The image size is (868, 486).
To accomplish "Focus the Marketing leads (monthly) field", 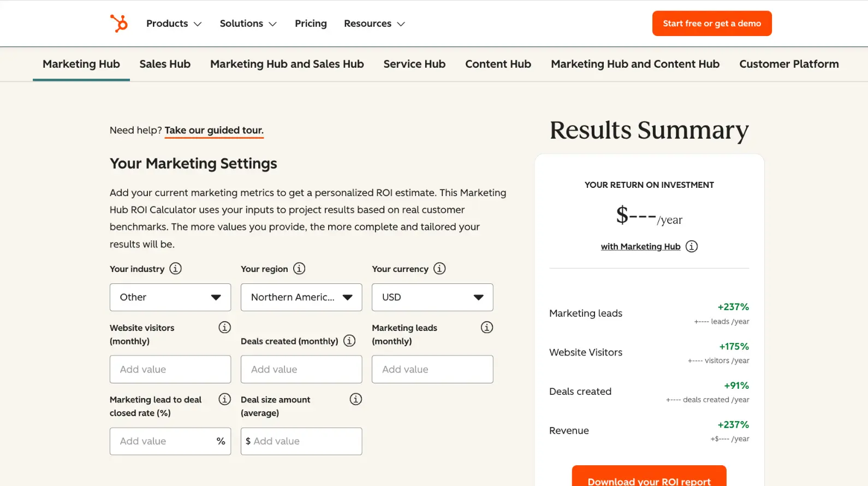I will pos(432,369).
